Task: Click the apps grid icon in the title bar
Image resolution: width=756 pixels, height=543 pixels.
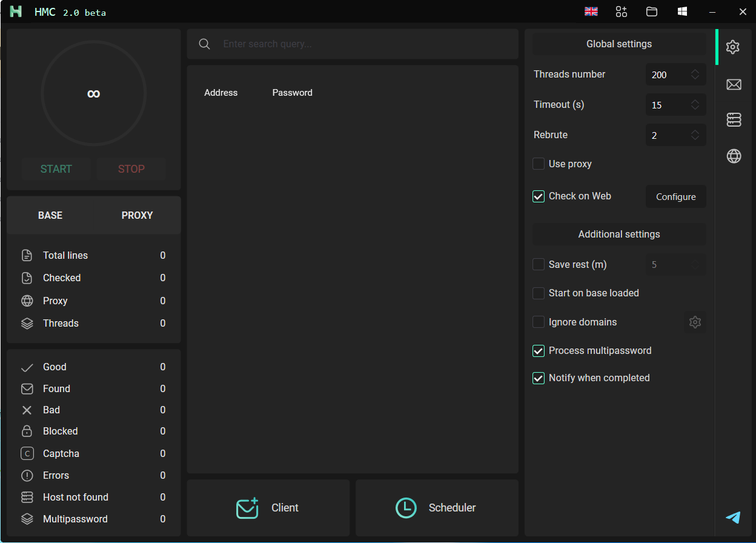Action: 622,12
